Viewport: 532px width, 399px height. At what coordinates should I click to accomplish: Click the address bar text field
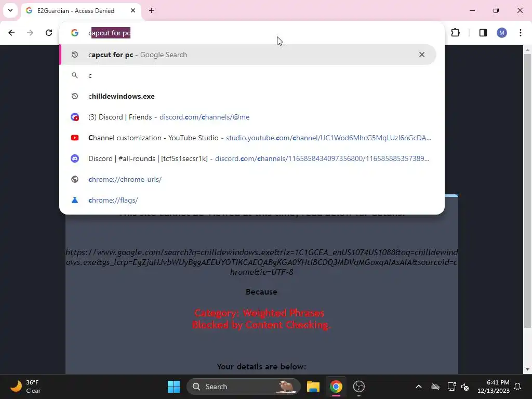tap(251, 33)
